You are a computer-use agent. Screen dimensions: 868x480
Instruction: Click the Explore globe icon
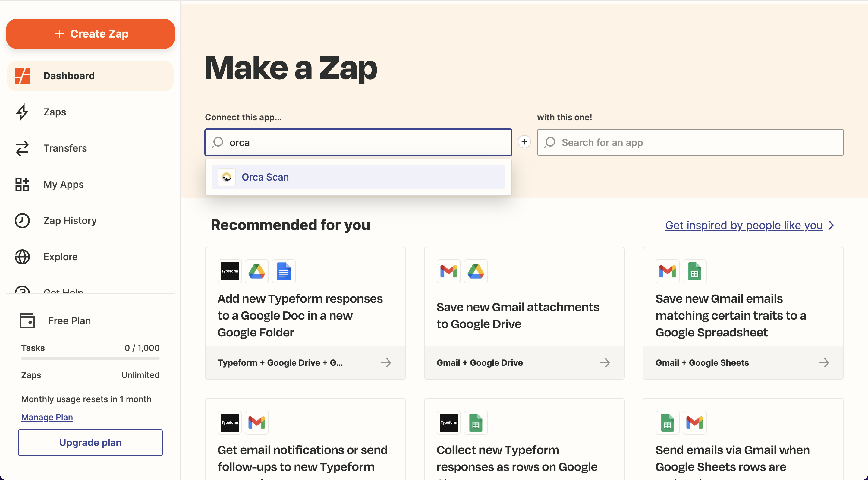pyautogui.click(x=22, y=257)
